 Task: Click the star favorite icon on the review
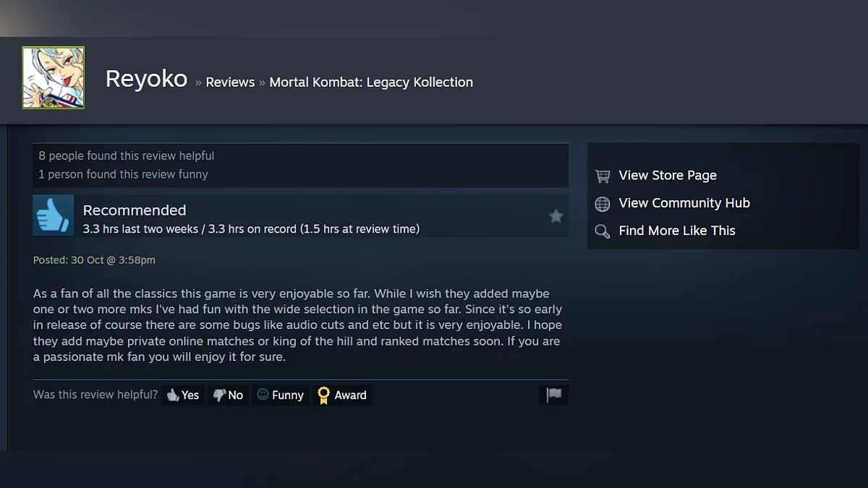coord(556,216)
